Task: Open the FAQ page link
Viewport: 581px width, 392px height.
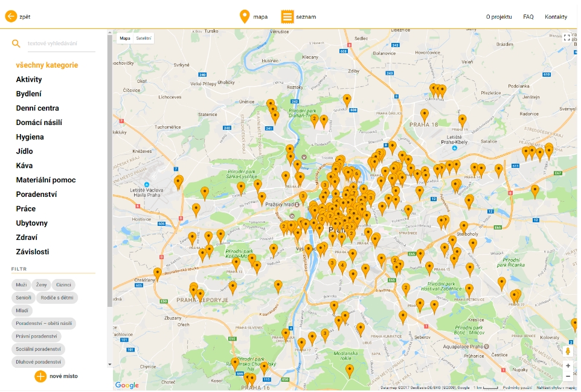Action: click(528, 17)
